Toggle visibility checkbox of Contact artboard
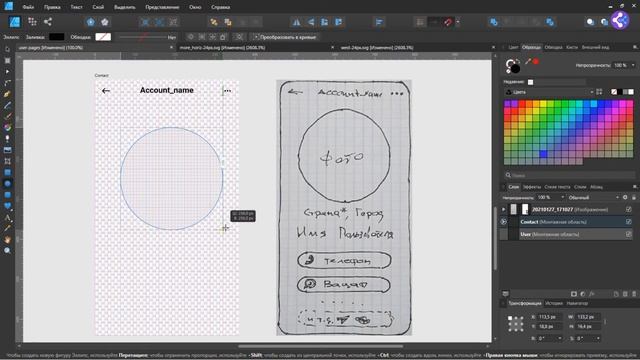The height and width of the screenshot is (360, 640). pos(629,222)
